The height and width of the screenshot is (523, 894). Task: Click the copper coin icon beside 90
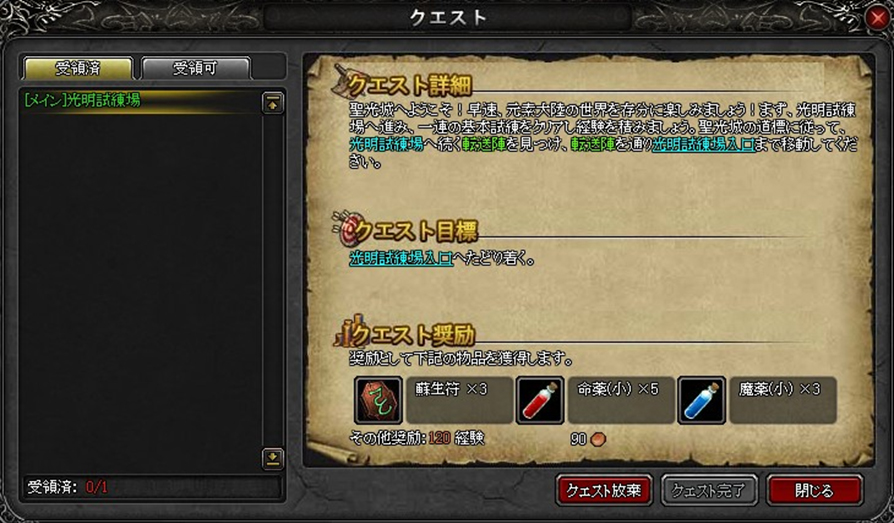click(x=598, y=439)
